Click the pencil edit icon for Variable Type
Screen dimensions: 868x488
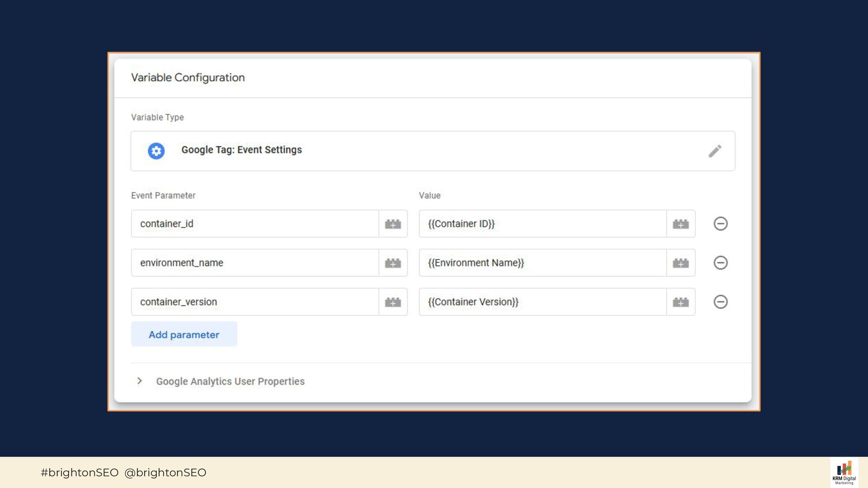pyautogui.click(x=715, y=151)
